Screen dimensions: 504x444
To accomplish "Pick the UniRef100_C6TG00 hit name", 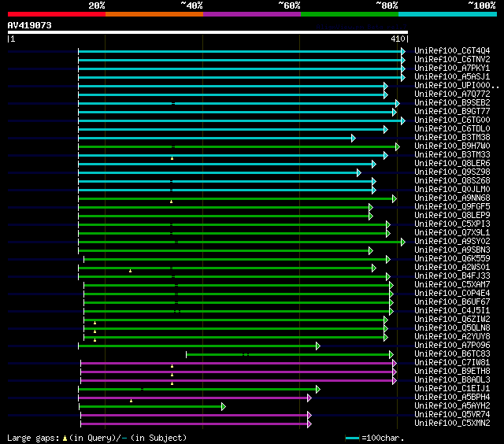I will [x=452, y=120].
